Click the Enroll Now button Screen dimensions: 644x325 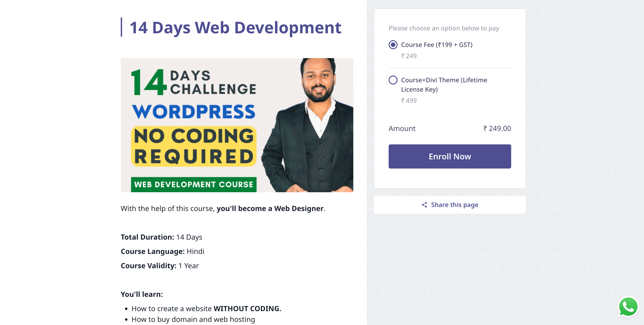(449, 156)
